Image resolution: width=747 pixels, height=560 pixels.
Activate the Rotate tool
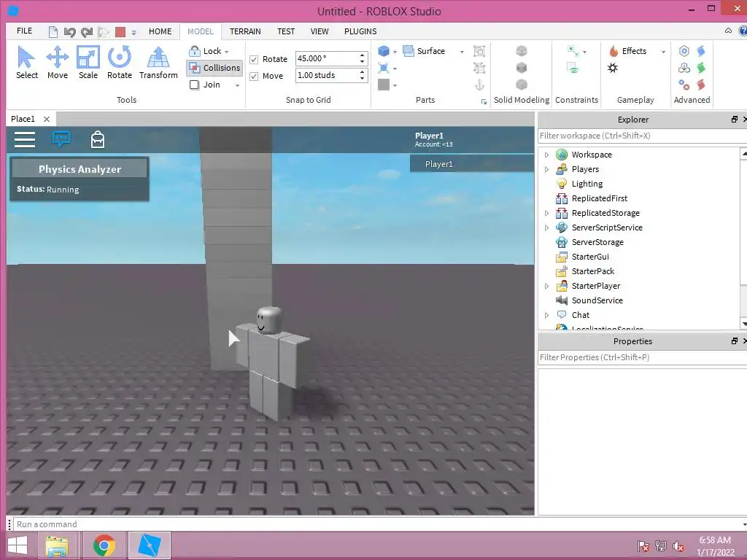point(119,63)
